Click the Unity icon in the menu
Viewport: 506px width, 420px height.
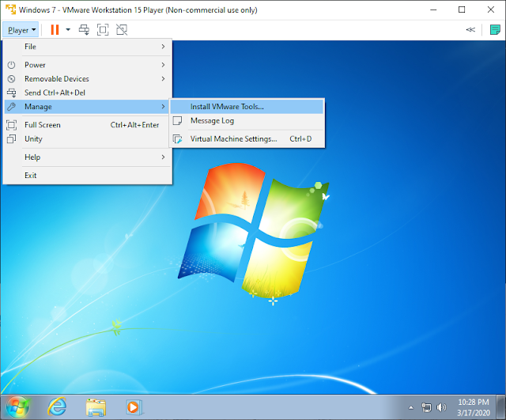click(11, 139)
